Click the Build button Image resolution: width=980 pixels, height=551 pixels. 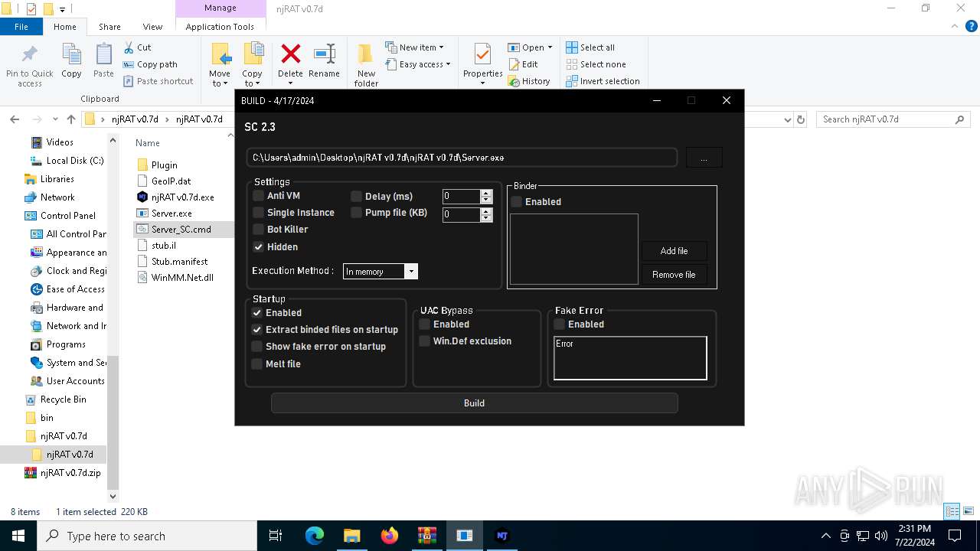click(x=474, y=403)
